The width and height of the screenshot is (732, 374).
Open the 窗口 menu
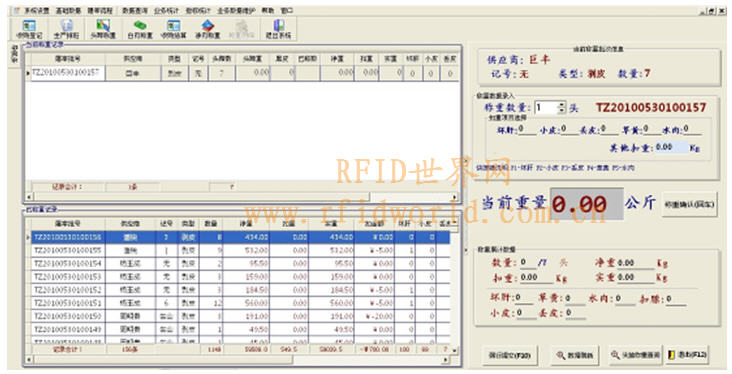(287, 10)
